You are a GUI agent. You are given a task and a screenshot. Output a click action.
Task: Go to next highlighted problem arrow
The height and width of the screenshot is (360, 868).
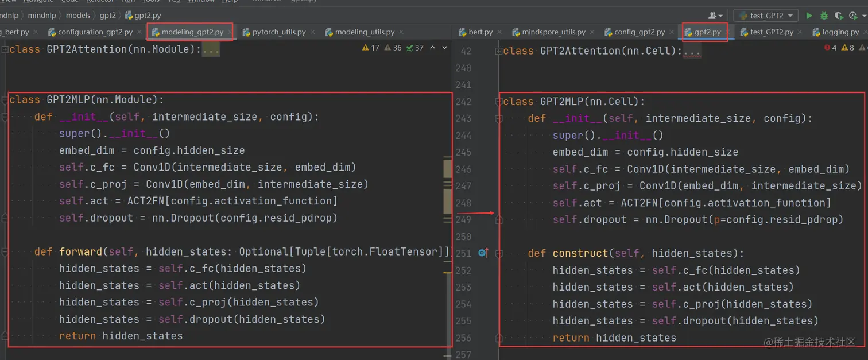tap(444, 48)
